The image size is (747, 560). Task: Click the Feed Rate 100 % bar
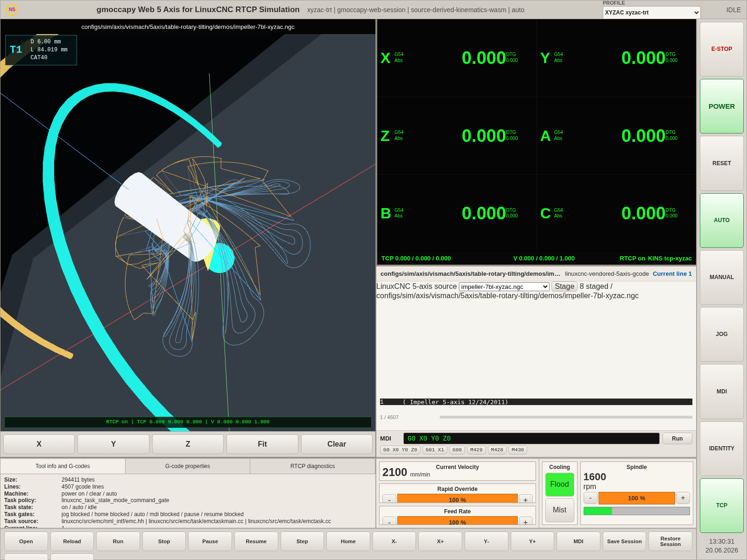(x=458, y=521)
